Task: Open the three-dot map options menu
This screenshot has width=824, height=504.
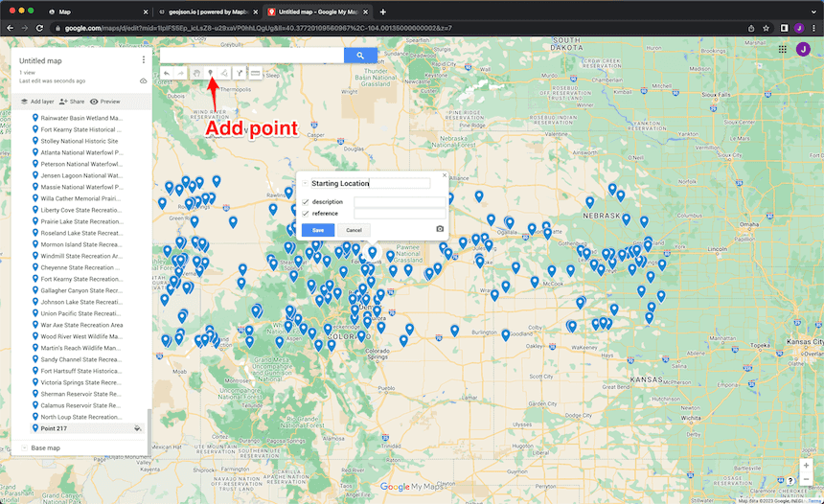Action: [144, 60]
